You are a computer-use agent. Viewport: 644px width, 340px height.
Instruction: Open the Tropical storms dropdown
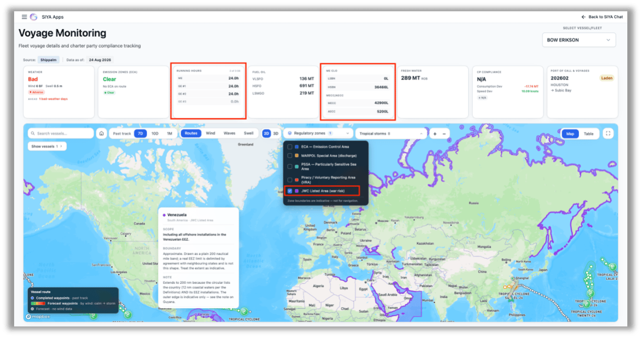[x=391, y=134]
